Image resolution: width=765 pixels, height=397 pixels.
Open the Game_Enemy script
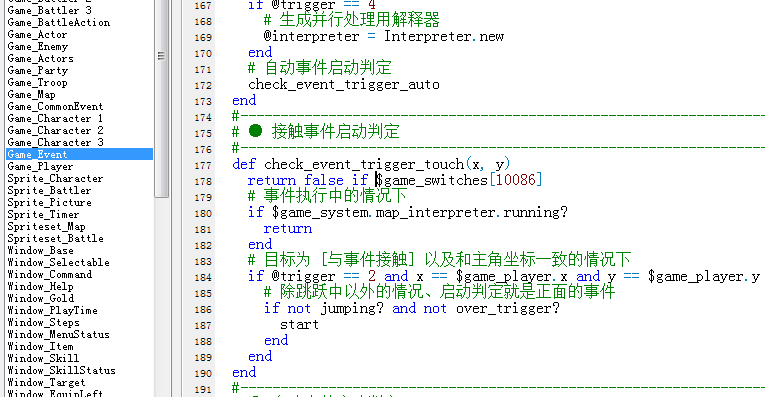38,46
